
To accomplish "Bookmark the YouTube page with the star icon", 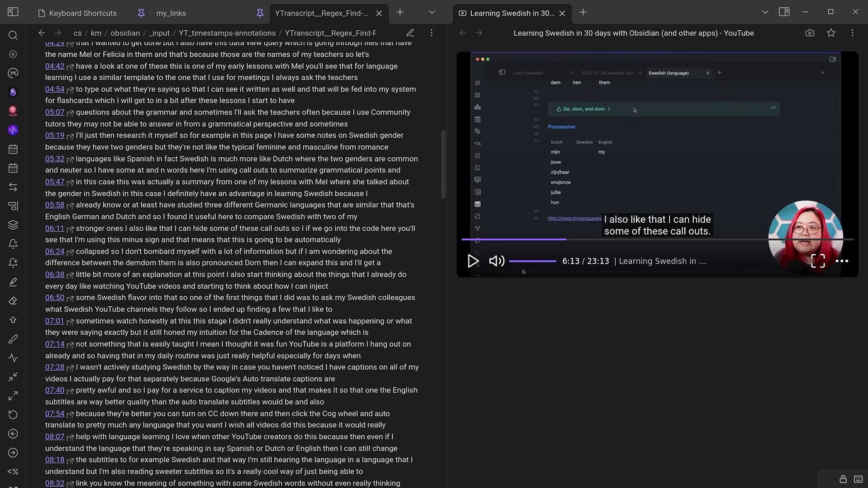I will click(831, 33).
